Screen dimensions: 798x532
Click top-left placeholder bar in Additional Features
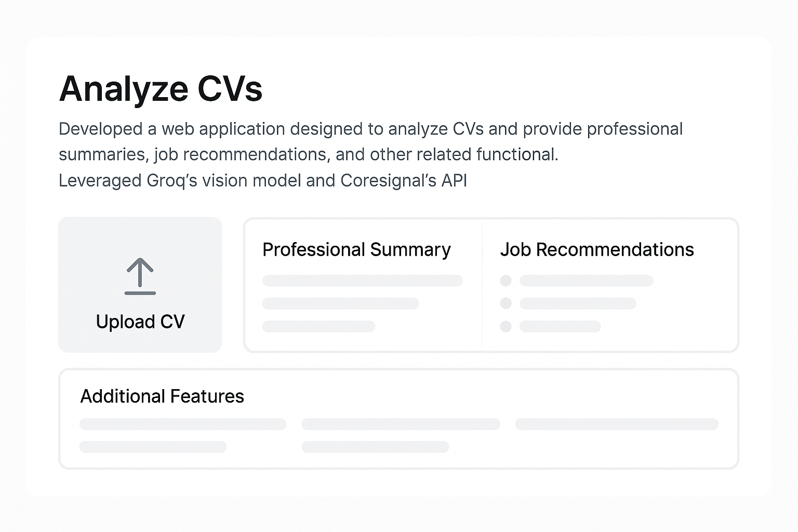point(183,424)
